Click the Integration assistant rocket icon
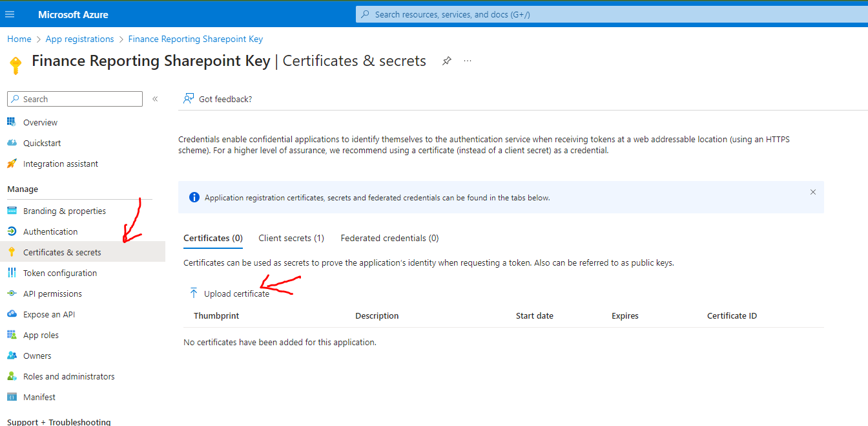The image size is (868, 426). tap(12, 164)
